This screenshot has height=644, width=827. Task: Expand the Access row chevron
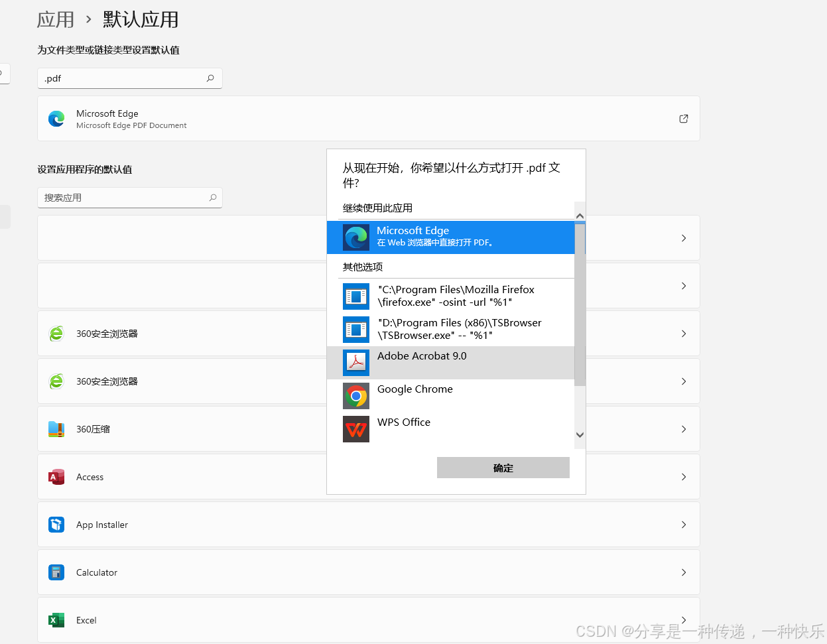[x=684, y=477]
